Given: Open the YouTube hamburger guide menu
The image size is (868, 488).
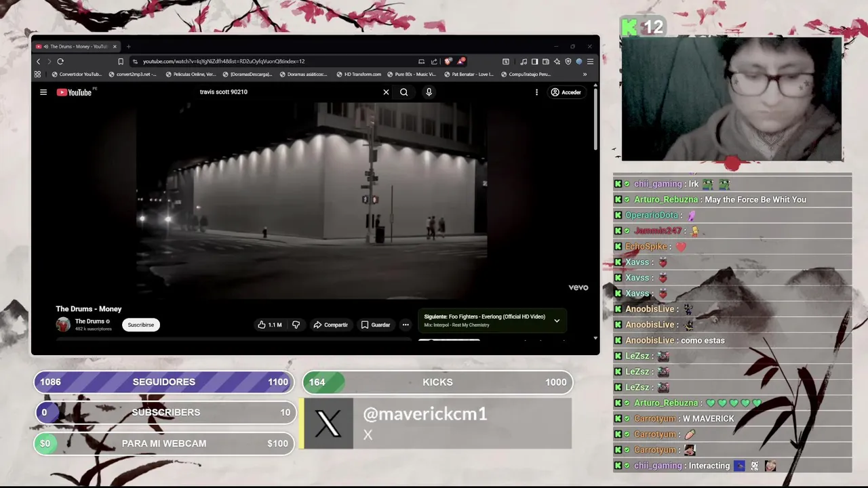Looking at the screenshot, I should pyautogui.click(x=43, y=92).
